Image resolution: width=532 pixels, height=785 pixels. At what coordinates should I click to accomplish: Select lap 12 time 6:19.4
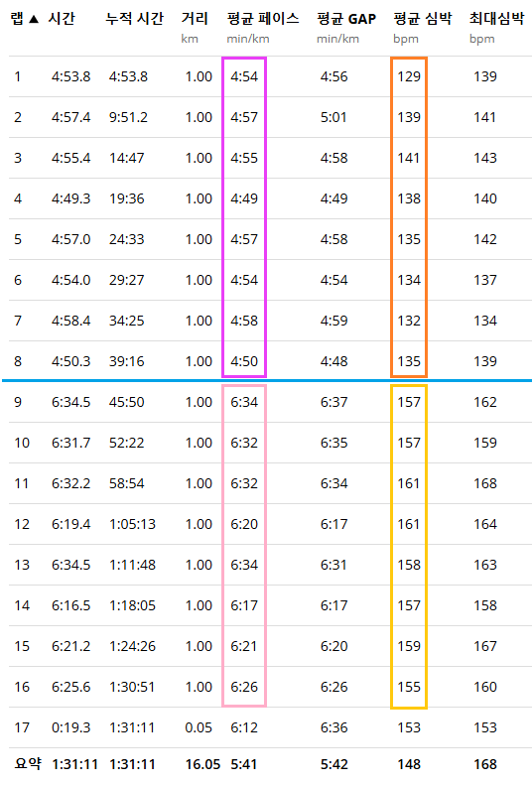coord(71,524)
